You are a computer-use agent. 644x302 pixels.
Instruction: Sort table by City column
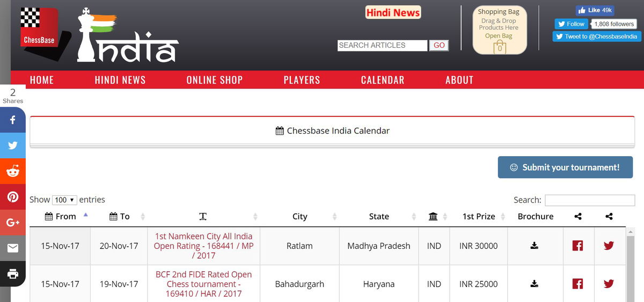pyautogui.click(x=299, y=217)
